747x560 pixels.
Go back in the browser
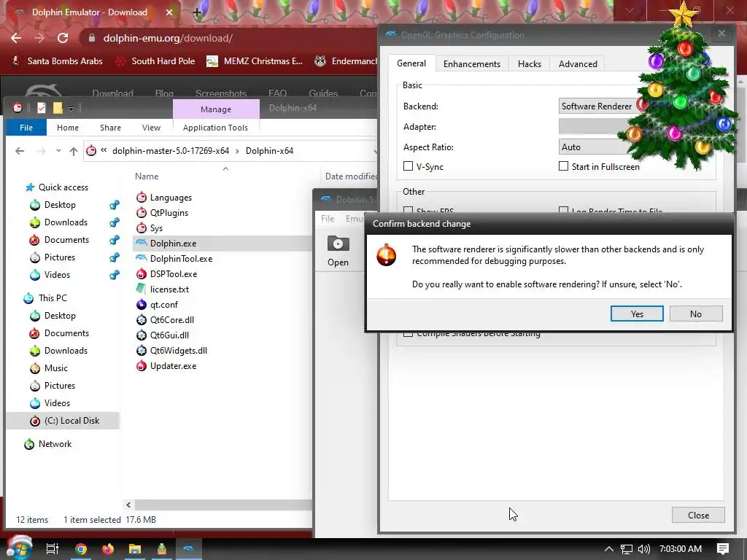(16, 38)
